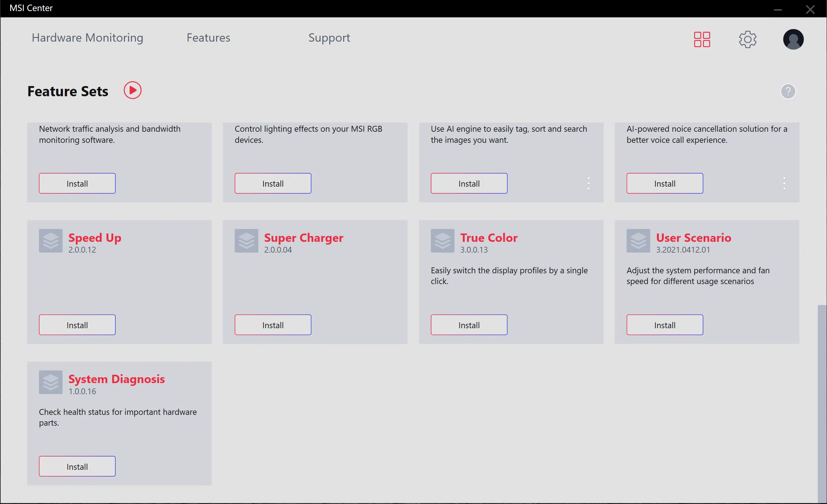The width and height of the screenshot is (827, 504).
Task: Install the True Color feature
Action: (469, 325)
